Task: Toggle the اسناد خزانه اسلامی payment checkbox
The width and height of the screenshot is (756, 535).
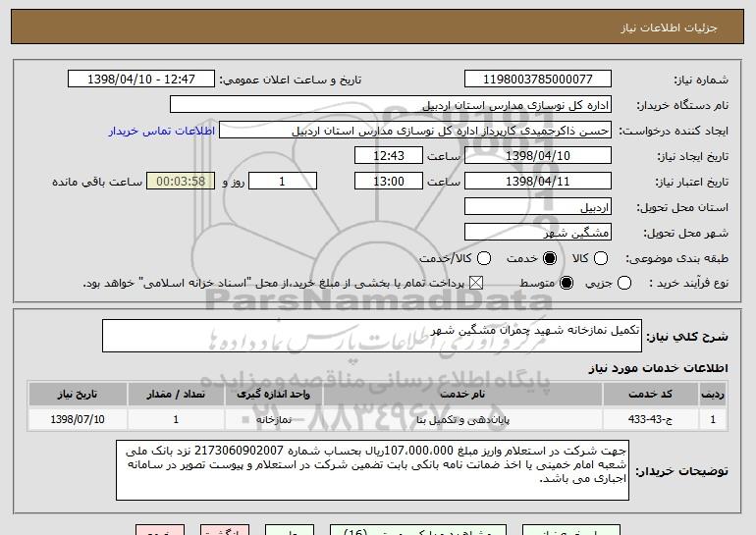Action: coord(476,283)
